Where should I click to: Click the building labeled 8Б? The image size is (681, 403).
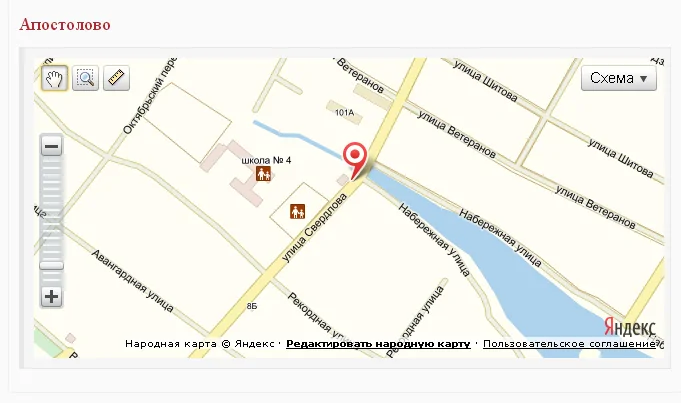252,306
